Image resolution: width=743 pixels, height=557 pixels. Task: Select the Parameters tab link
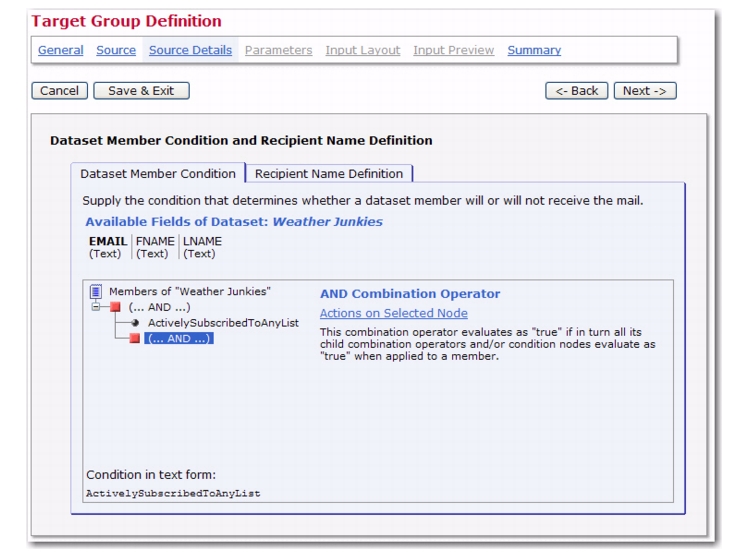click(x=279, y=50)
